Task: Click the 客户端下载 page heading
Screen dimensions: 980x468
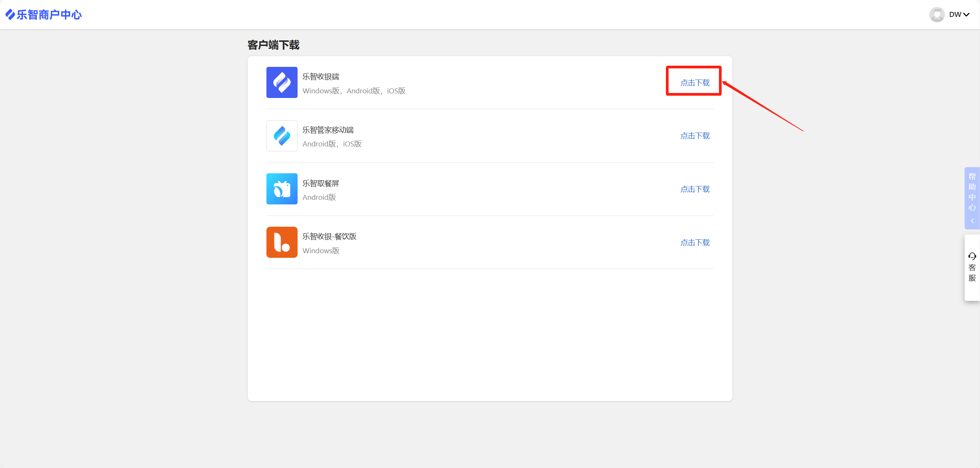Action: point(273,45)
